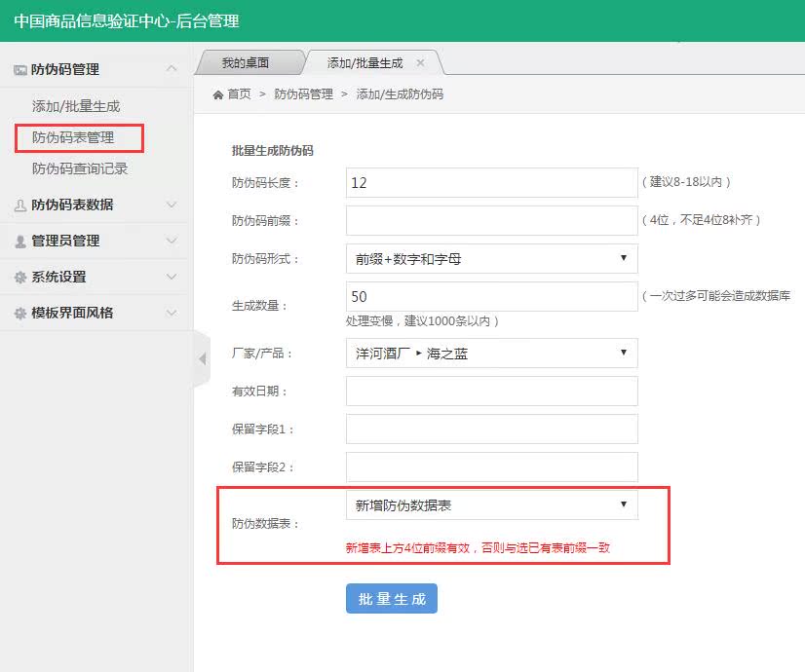
Task: Open 防伪码查询记录 in the sidebar
Action: (80, 168)
